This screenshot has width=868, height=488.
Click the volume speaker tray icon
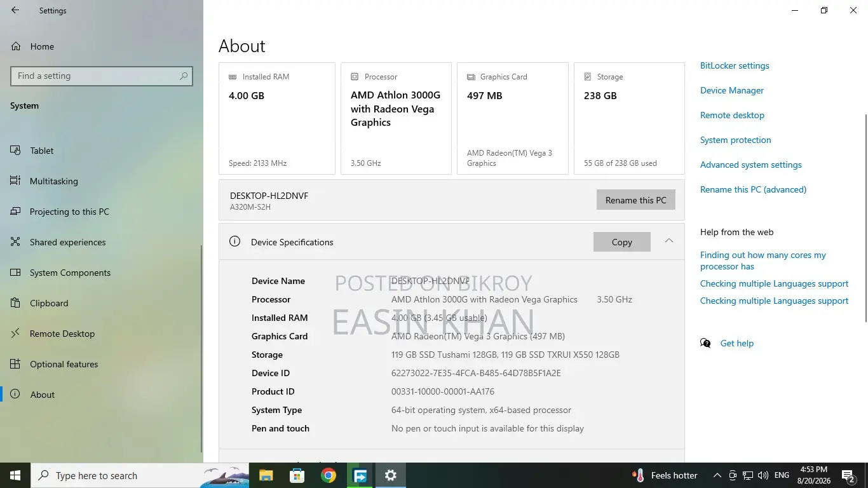tap(763, 475)
